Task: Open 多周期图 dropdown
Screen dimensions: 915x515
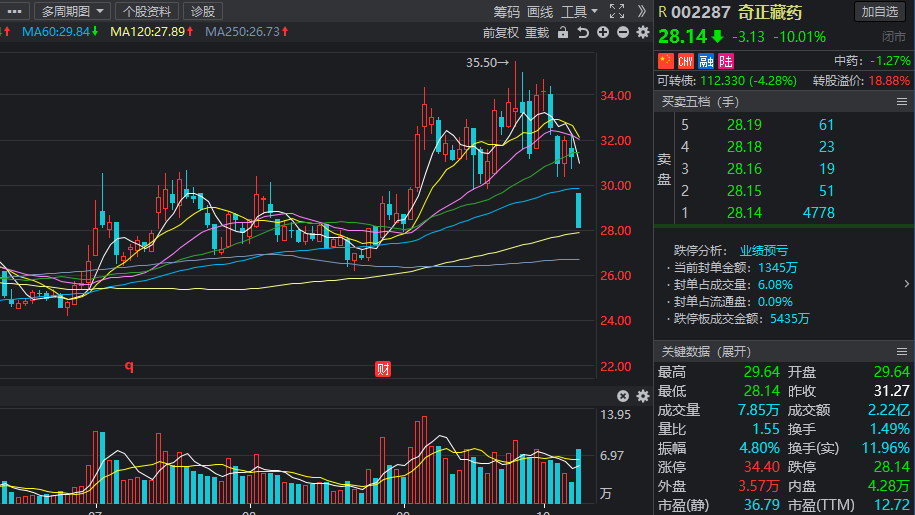Action: pyautogui.click(x=72, y=11)
